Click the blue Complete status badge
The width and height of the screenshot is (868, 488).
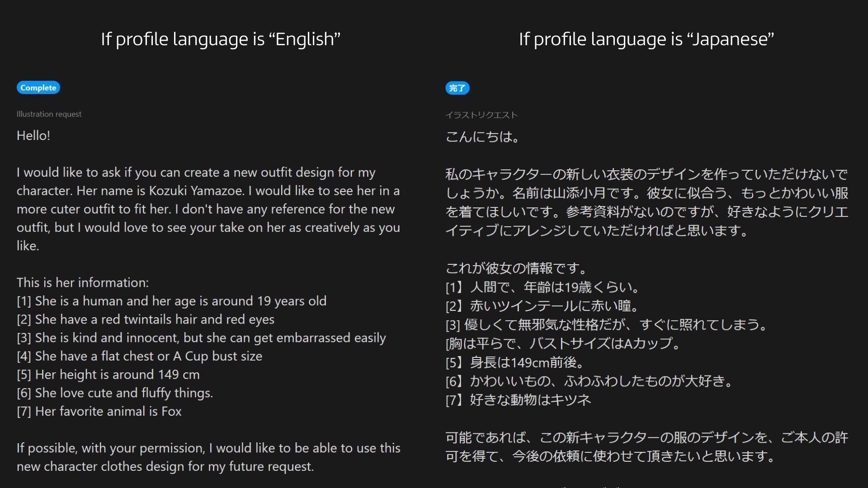click(x=38, y=88)
